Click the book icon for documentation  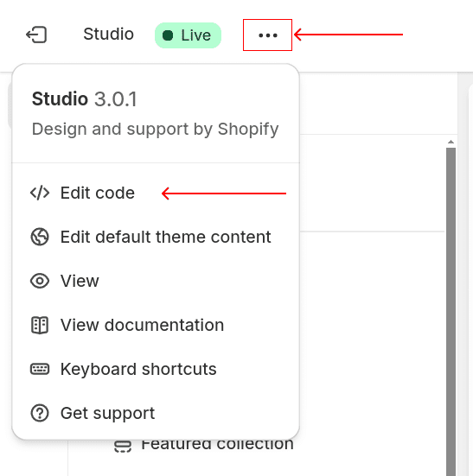click(40, 325)
